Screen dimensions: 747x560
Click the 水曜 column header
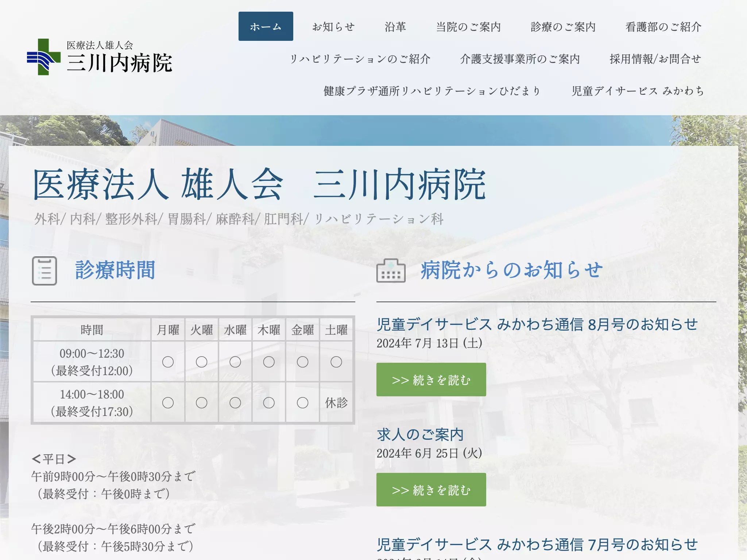pyautogui.click(x=235, y=330)
